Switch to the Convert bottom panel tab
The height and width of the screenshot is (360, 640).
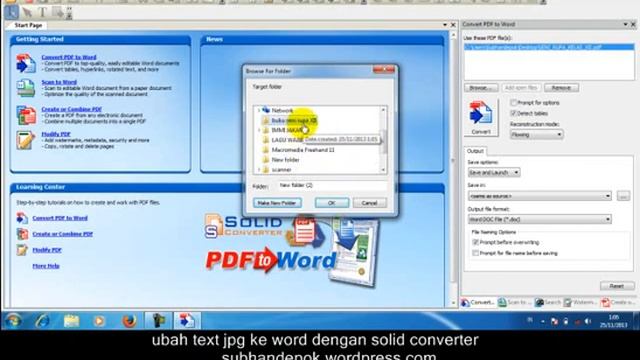pos(478,302)
